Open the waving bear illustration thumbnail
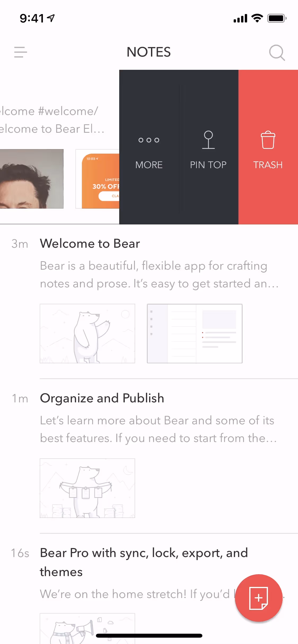The image size is (298, 644). click(87, 334)
